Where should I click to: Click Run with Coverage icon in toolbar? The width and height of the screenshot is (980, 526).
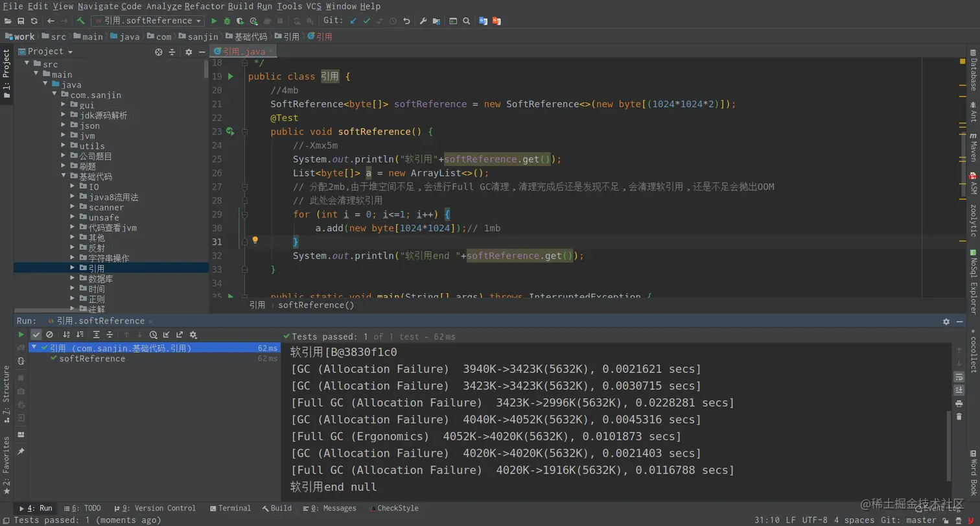(x=240, y=21)
